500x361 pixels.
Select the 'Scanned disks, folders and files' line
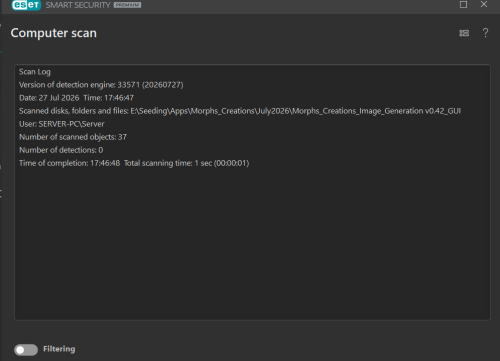pos(240,111)
